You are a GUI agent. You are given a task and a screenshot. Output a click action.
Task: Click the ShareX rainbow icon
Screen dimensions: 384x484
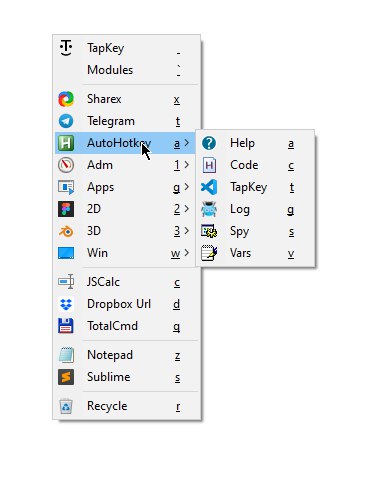(66, 99)
